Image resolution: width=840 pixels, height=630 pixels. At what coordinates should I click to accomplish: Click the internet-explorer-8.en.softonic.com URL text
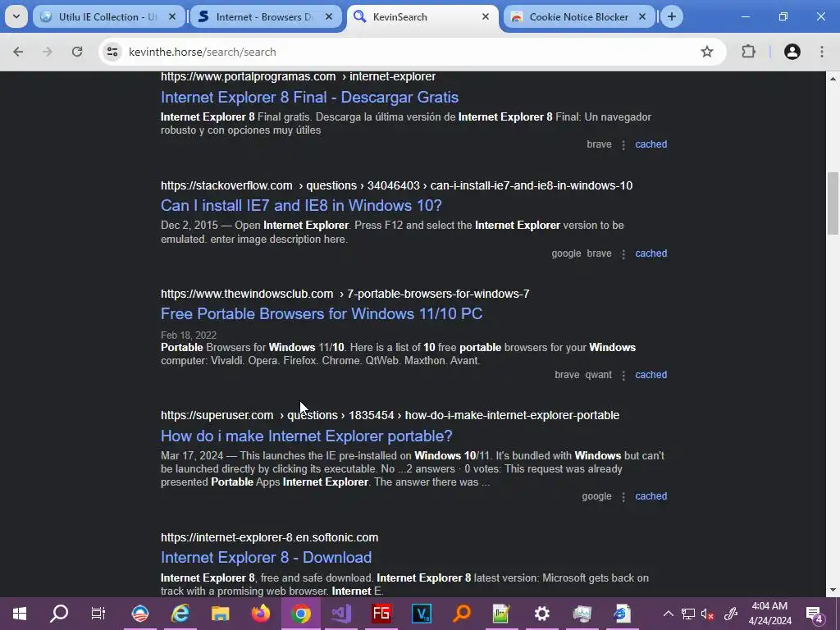coord(269,537)
